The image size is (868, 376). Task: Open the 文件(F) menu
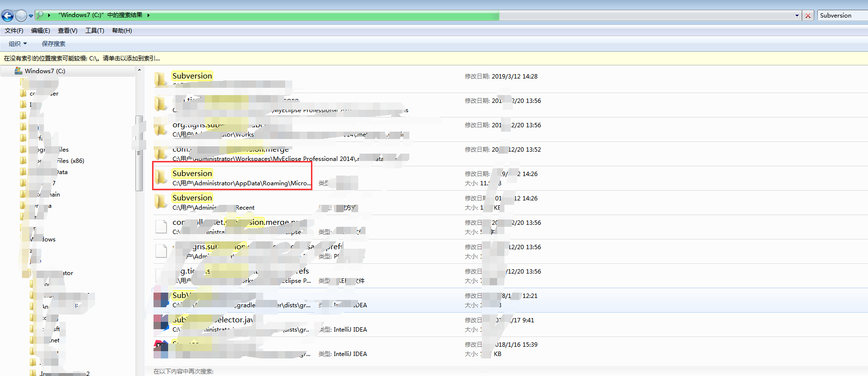[14, 30]
